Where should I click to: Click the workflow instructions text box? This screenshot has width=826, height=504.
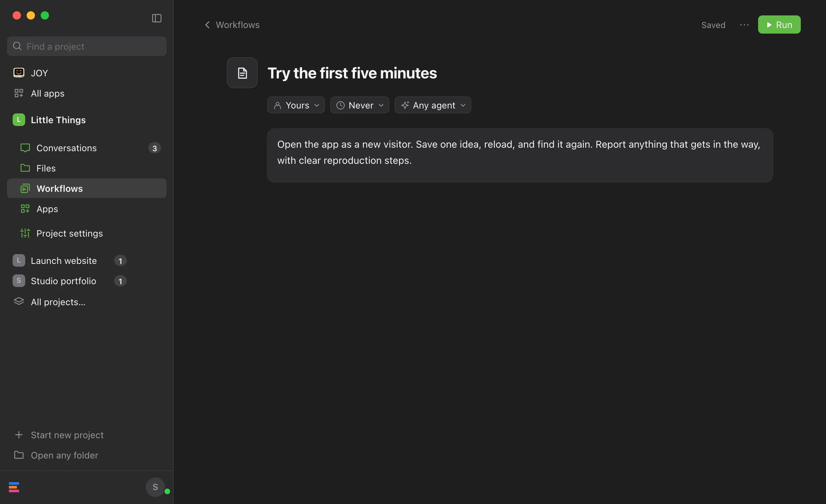[520, 155]
